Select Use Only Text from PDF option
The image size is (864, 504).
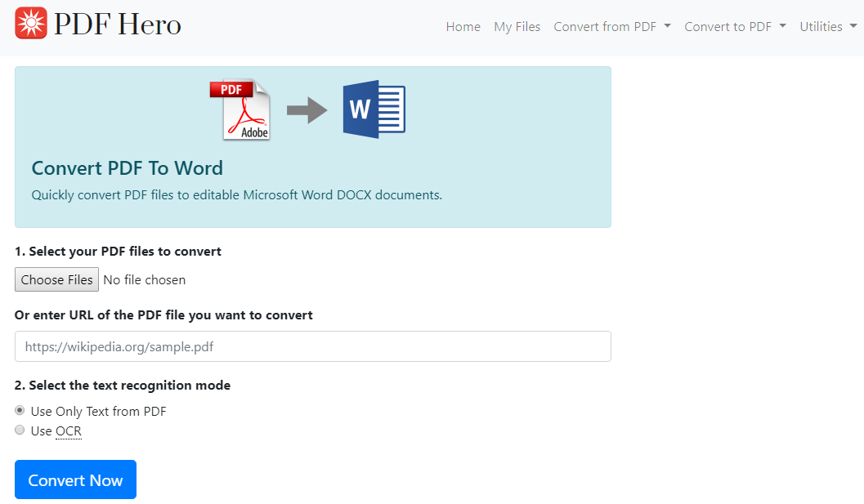20,410
